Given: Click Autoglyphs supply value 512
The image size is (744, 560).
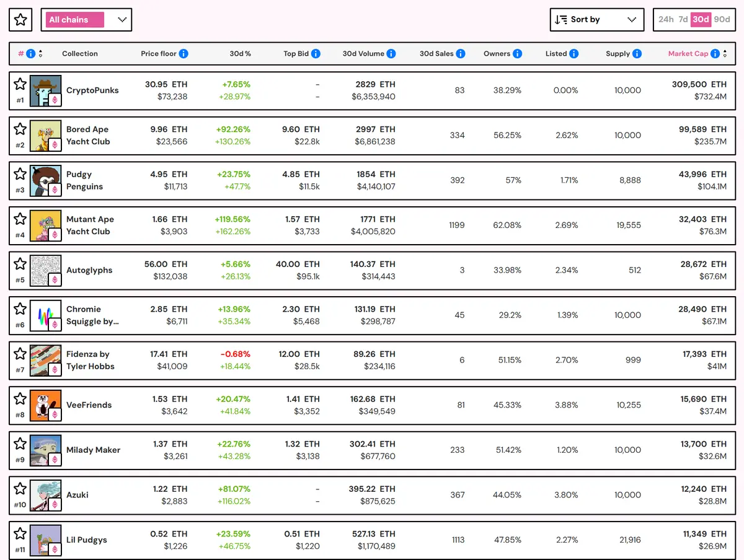Looking at the screenshot, I should point(634,270).
